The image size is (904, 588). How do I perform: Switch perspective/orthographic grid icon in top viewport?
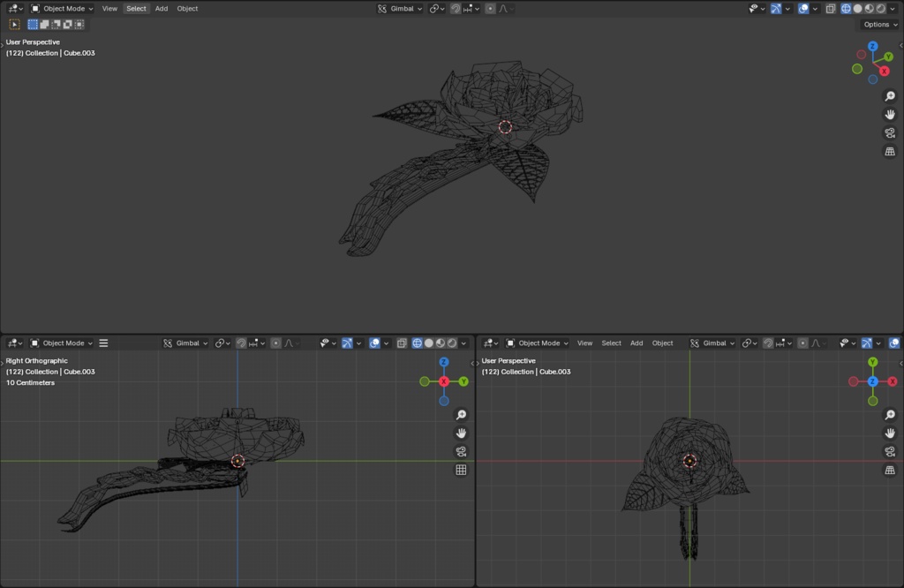click(x=890, y=152)
